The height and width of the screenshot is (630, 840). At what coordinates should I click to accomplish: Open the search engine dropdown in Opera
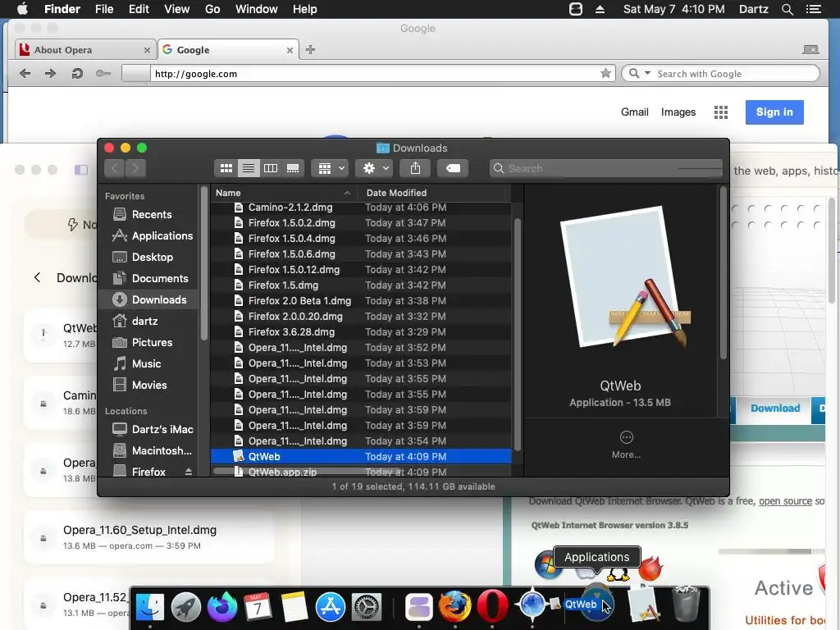640,73
